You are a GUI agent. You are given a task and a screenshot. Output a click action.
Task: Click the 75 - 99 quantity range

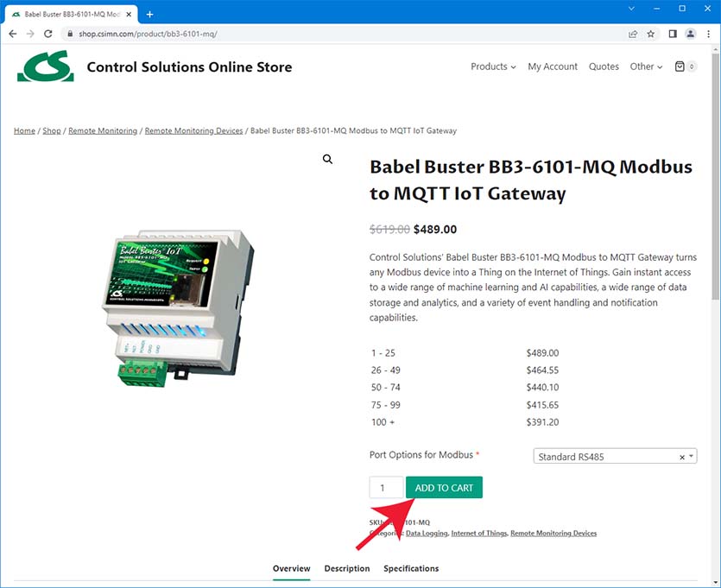pos(385,405)
